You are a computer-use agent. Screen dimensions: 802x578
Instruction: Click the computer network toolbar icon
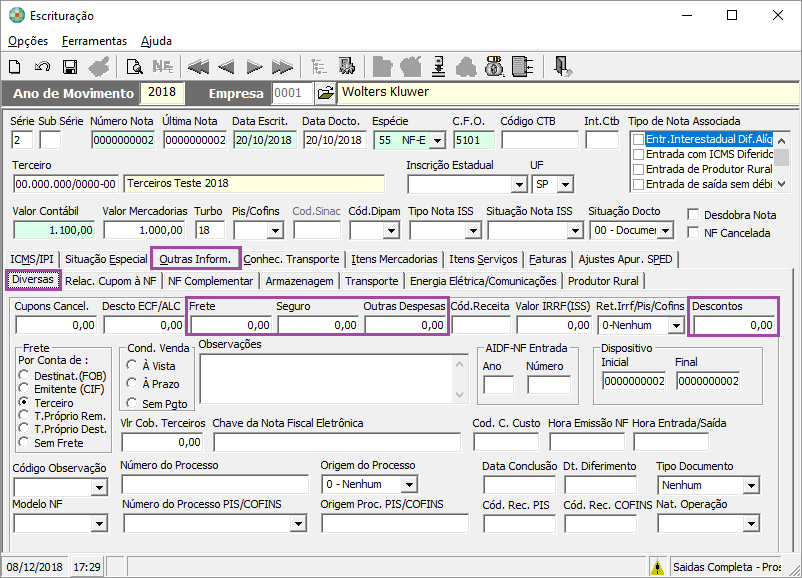[x=347, y=67]
